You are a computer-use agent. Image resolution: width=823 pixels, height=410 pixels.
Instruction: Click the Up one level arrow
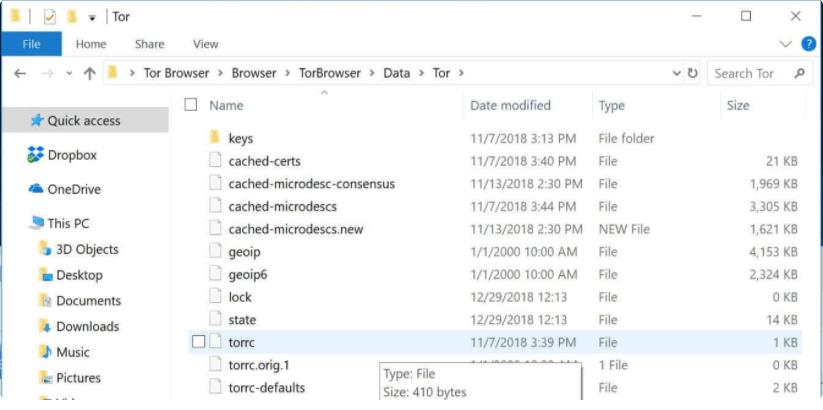pyautogui.click(x=90, y=73)
